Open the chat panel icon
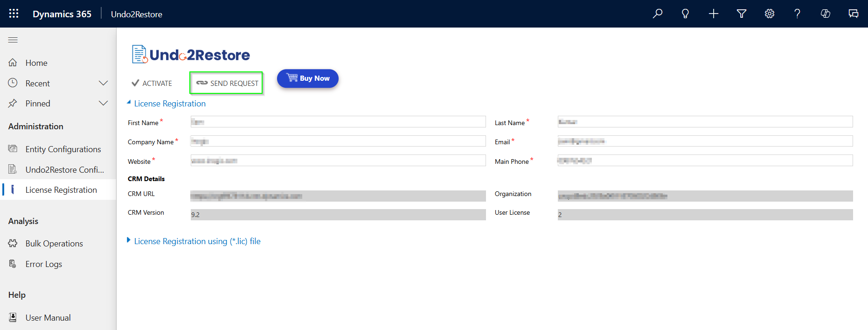 point(853,14)
